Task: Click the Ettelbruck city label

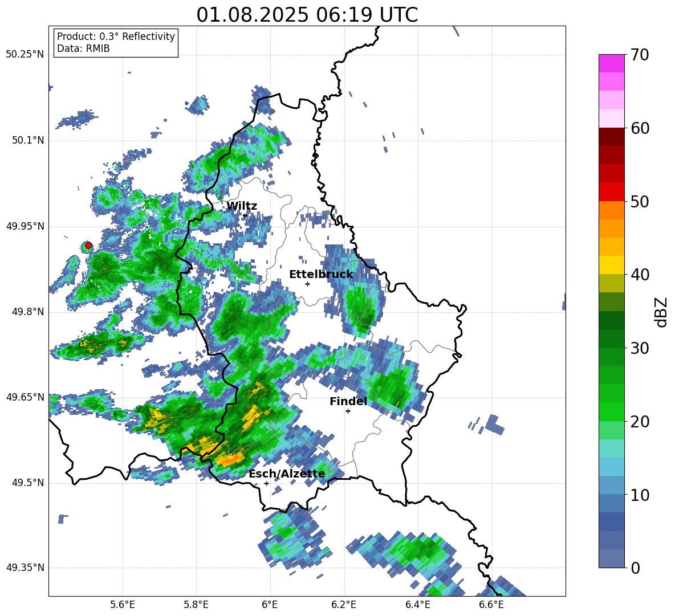Action: pyautogui.click(x=321, y=275)
